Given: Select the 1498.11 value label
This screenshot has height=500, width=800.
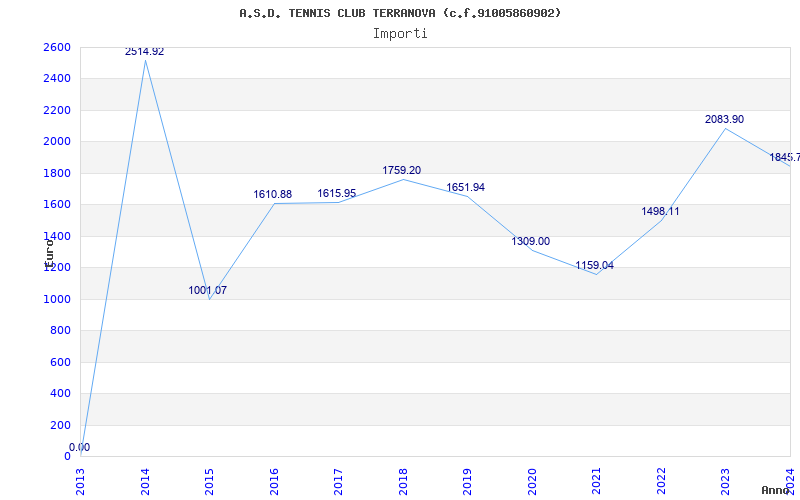Looking at the screenshot, I should [660, 211].
